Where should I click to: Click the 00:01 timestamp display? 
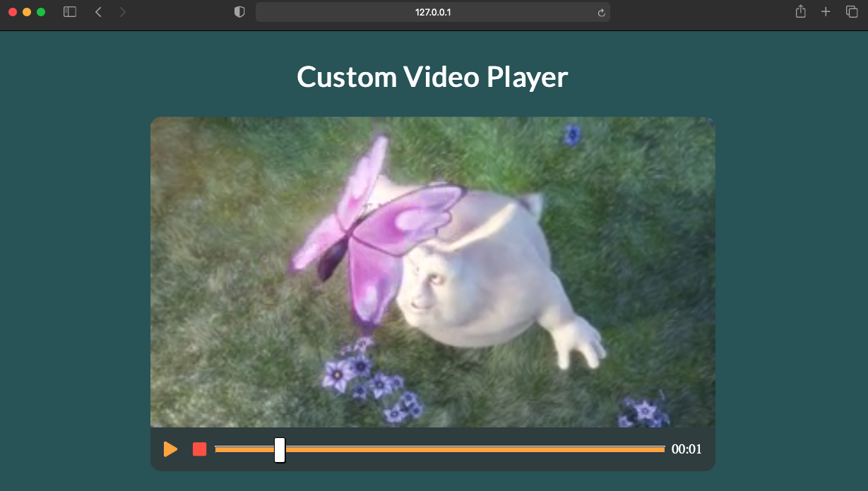(686, 449)
